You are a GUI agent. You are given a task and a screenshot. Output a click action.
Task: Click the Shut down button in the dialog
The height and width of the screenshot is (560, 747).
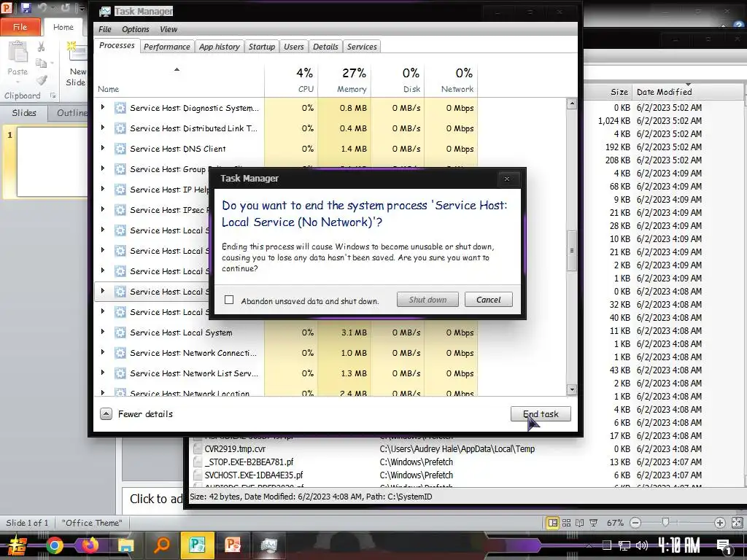point(427,300)
